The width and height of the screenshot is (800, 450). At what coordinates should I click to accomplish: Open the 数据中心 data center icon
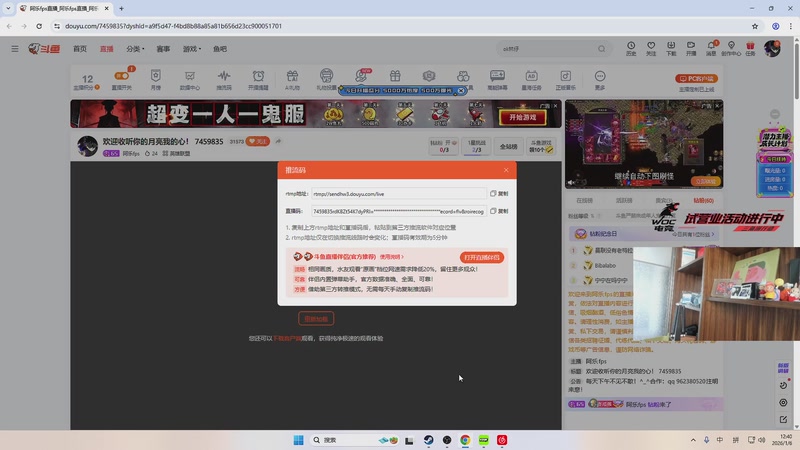[x=190, y=80]
